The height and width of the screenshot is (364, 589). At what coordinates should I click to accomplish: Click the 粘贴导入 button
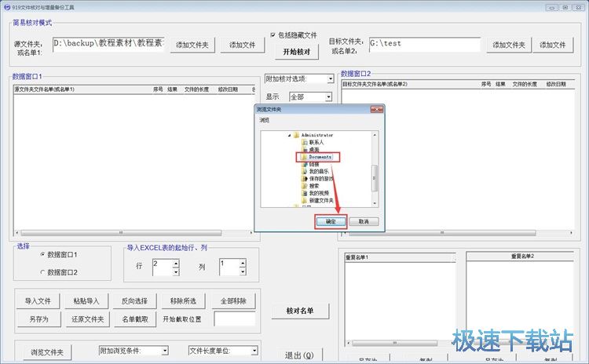tap(86, 301)
